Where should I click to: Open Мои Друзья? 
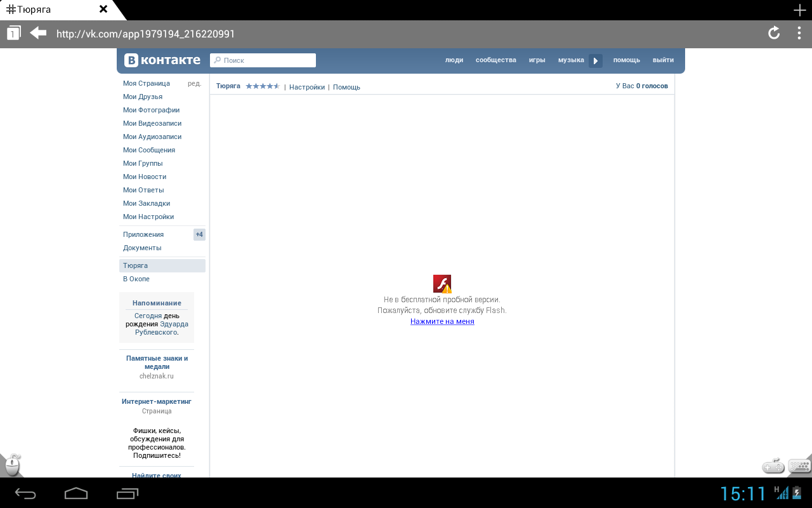click(143, 97)
